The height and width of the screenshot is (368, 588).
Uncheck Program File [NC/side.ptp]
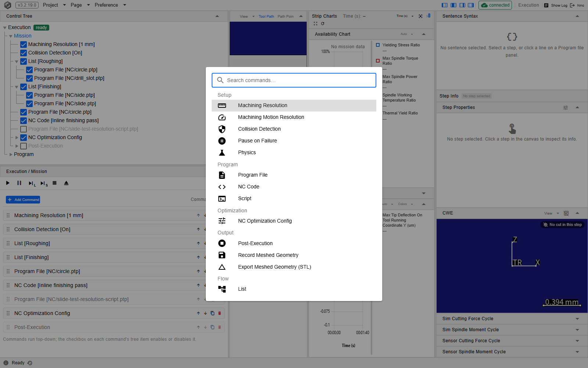pyautogui.click(x=29, y=95)
